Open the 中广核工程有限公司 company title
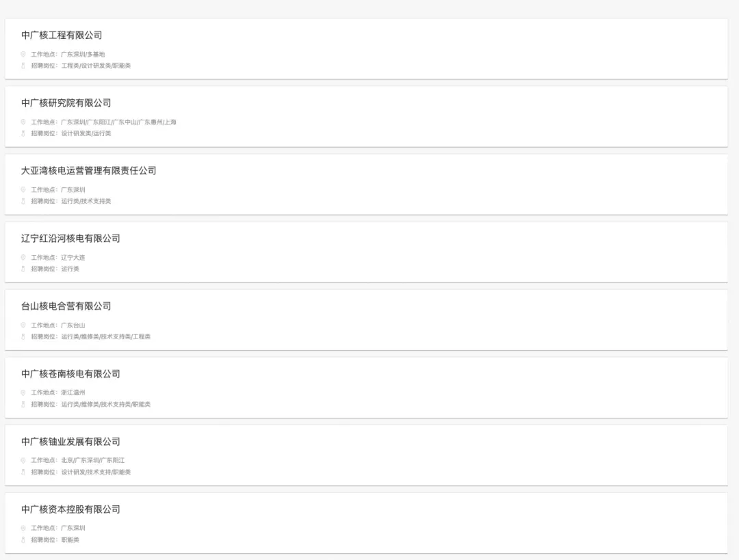The width and height of the screenshot is (739, 560). [62, 35]
